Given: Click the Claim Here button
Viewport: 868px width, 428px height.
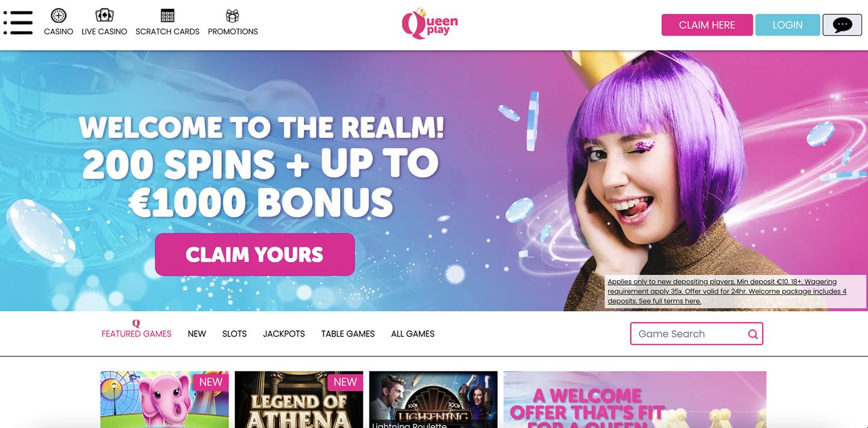Looking at the screenshot, I should click(x=707, y=25).
